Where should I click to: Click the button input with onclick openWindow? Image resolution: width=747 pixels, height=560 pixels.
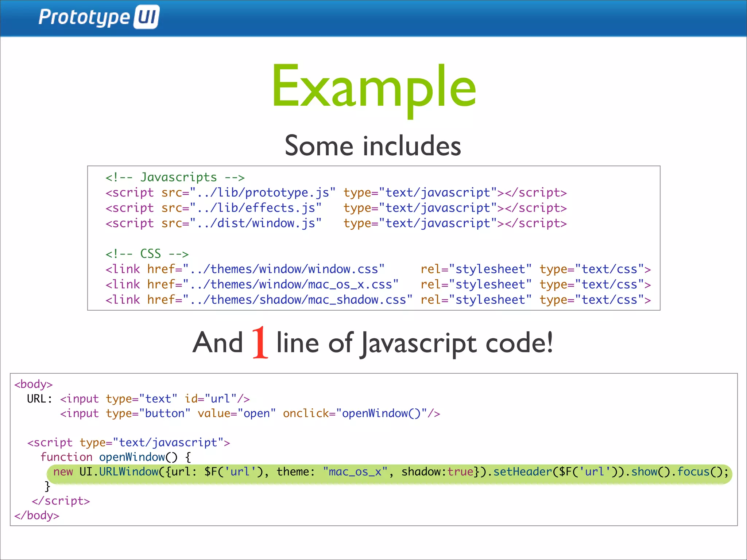250,413
